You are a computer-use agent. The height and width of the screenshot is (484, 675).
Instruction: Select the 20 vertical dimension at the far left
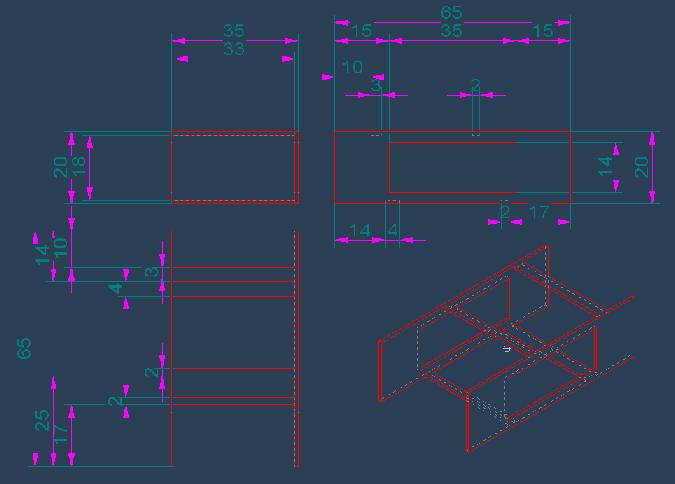pos(61,166)
